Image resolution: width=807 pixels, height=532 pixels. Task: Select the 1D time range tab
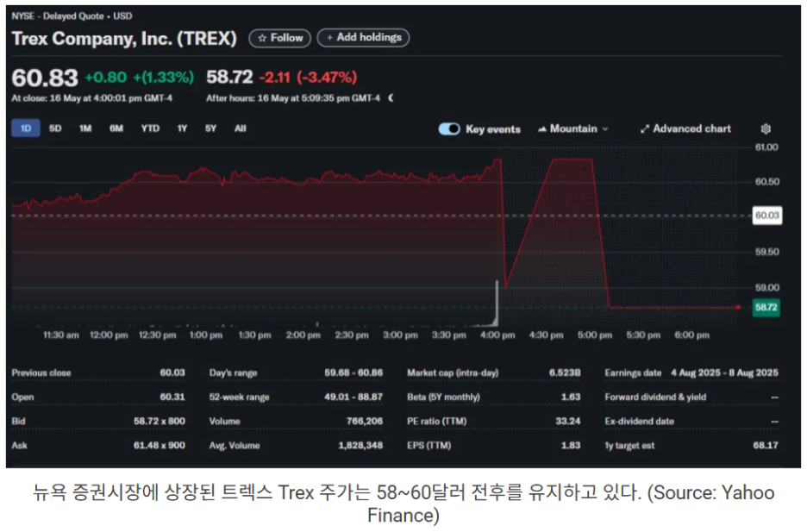tap(26, 128)
